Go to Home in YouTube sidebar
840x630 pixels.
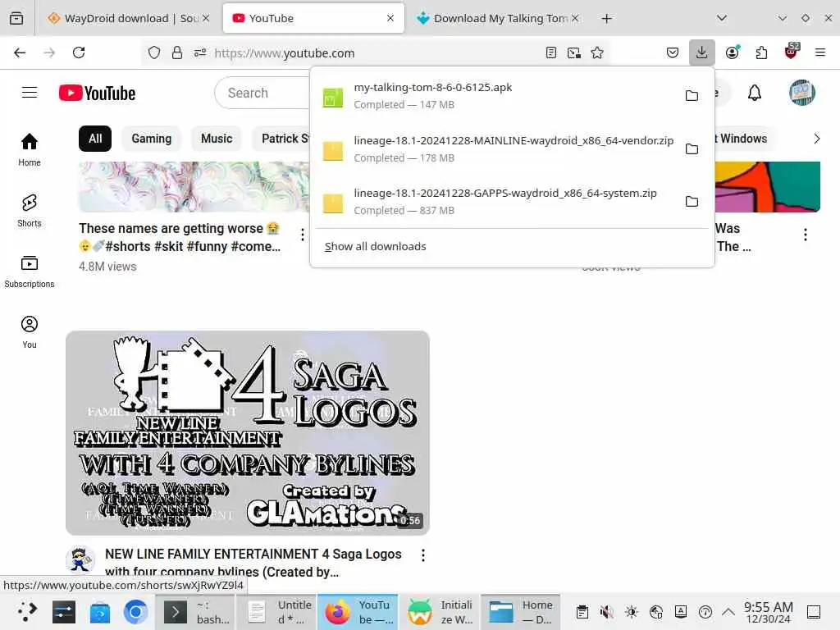pos(30,150)
